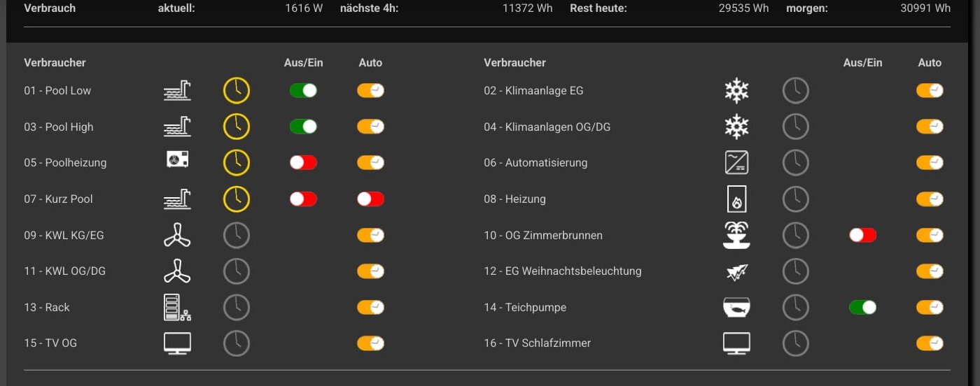Disable Auto mode for Klimaanlagen OG/DG

pos(930,127)
